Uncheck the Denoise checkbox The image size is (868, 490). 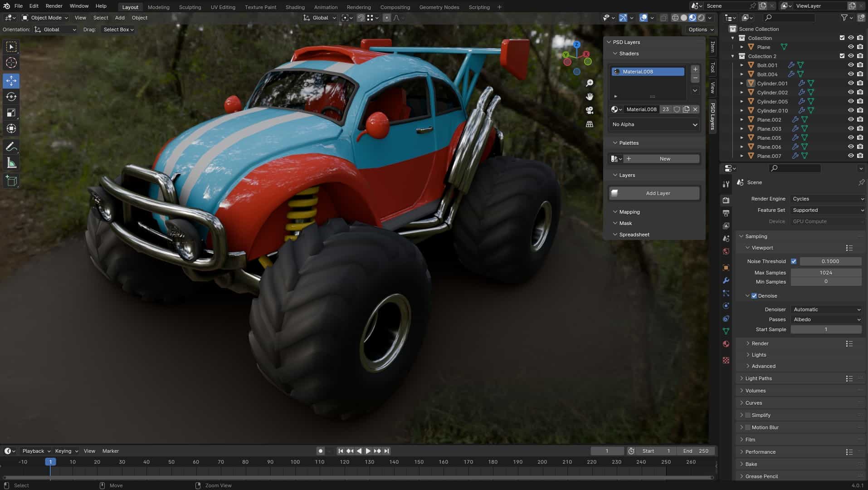(754, 296)
